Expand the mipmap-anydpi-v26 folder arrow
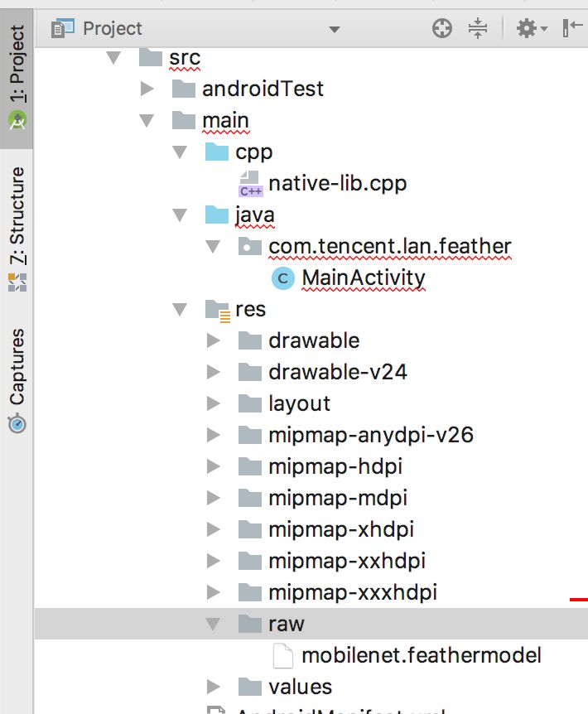Viewport: 588px width, 714px height. [213, 435]
